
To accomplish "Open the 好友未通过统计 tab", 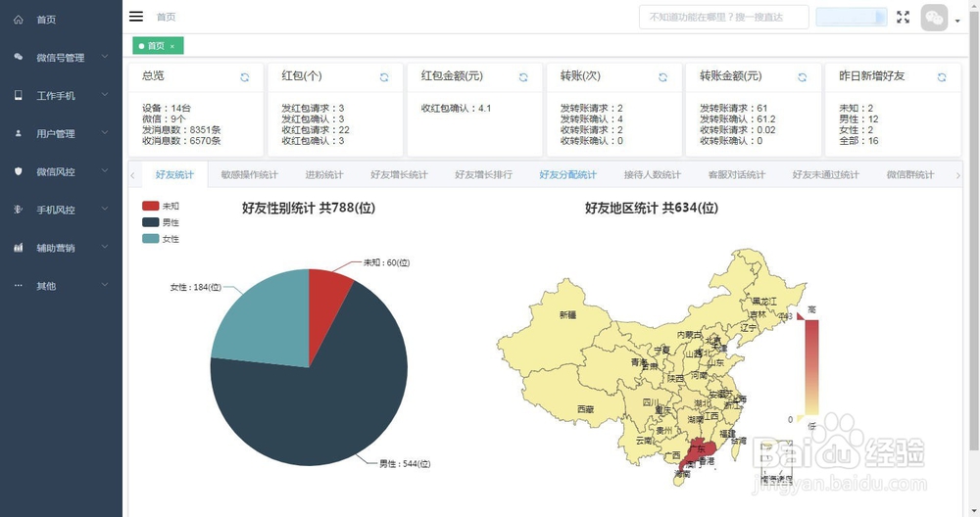I will 825,175.
